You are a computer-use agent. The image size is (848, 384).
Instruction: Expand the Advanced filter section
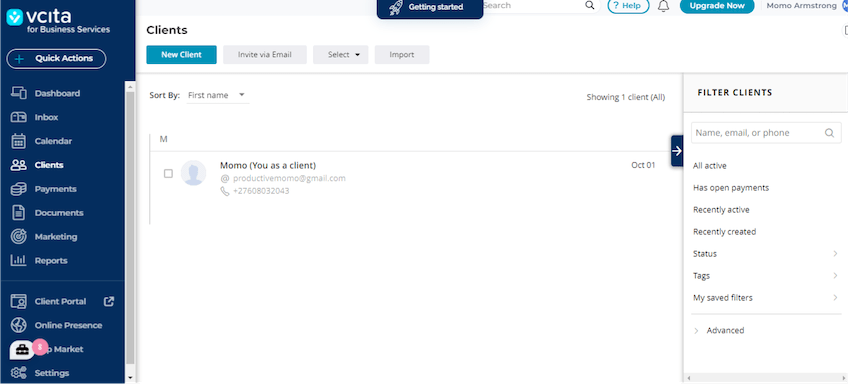719,330
